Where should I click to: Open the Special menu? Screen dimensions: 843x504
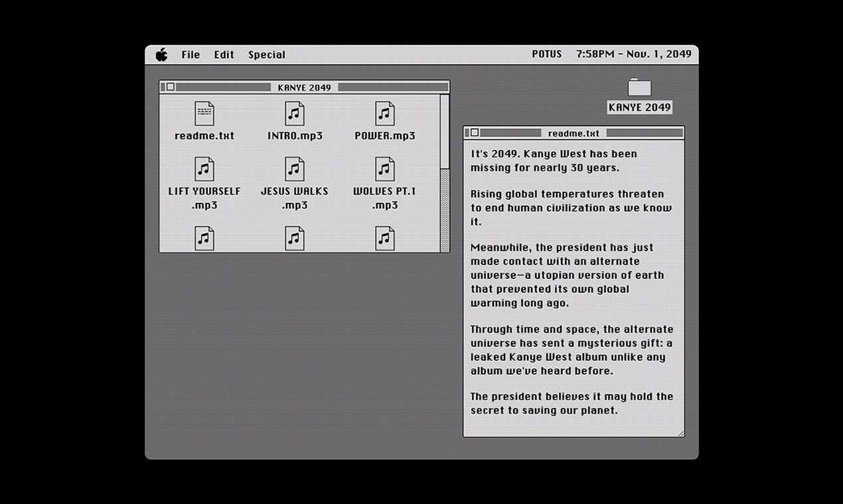(x=267, y=55)
